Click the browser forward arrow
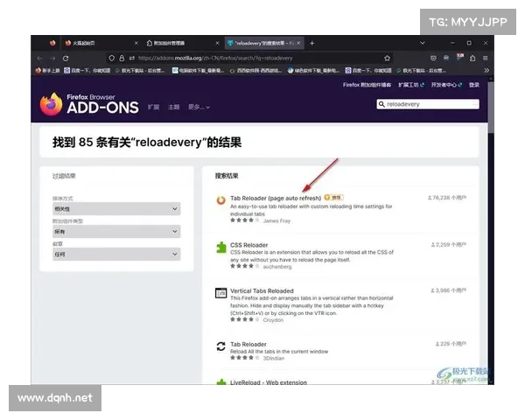Screen dimensions: 525x420 click(52, 59)
